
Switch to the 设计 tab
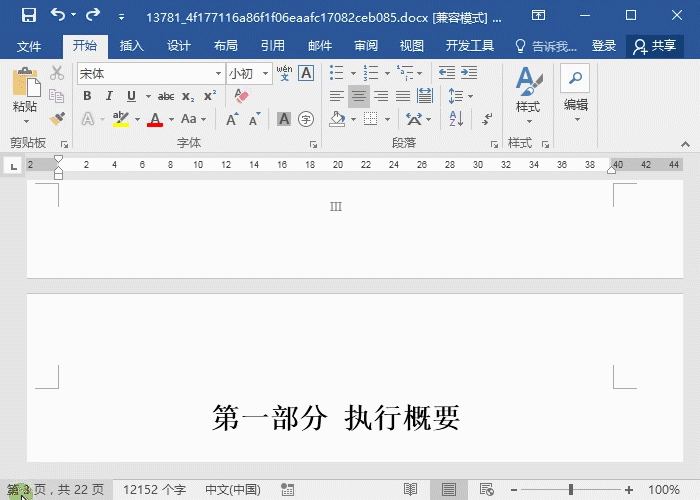[x=179, y=46]
